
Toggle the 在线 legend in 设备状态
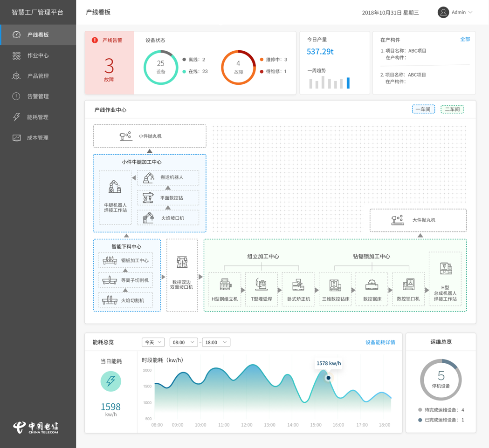pyautogui.click(x=195, y=72)
